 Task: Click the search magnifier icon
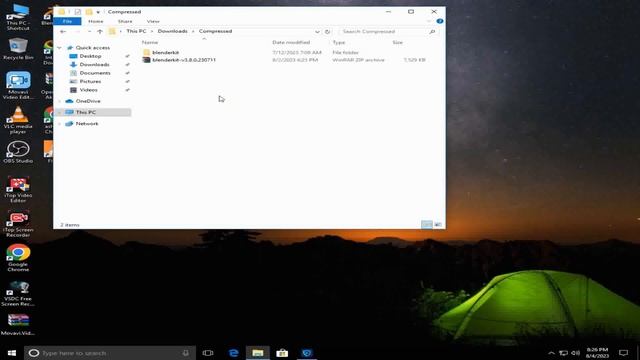pos(432,31)
